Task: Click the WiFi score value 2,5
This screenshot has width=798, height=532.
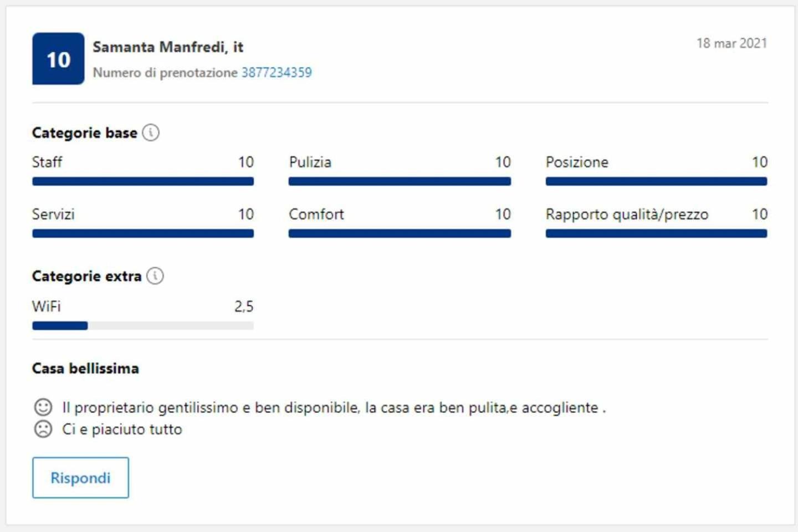Action: point(244,306)
